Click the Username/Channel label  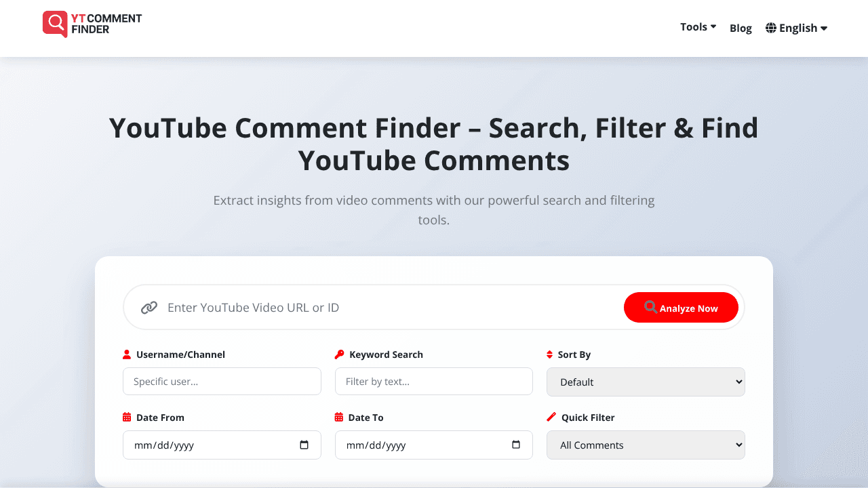[x=180, y=354]
